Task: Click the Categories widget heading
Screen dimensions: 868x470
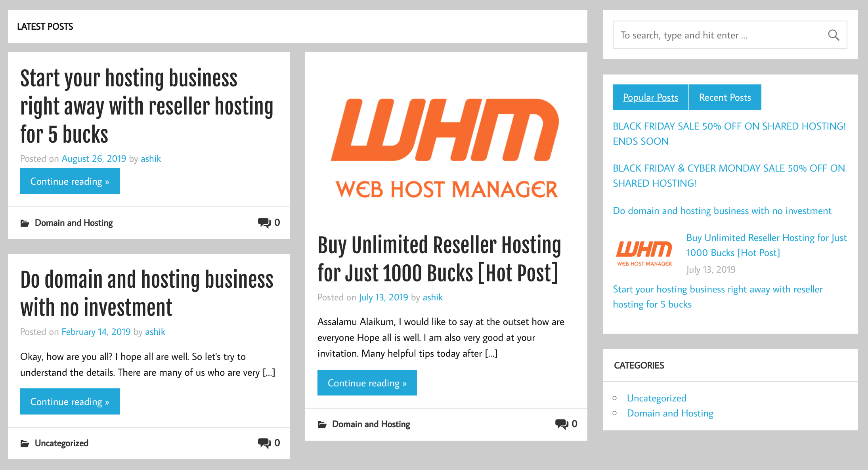Action: pyautogui.click(x=639, y=365)
